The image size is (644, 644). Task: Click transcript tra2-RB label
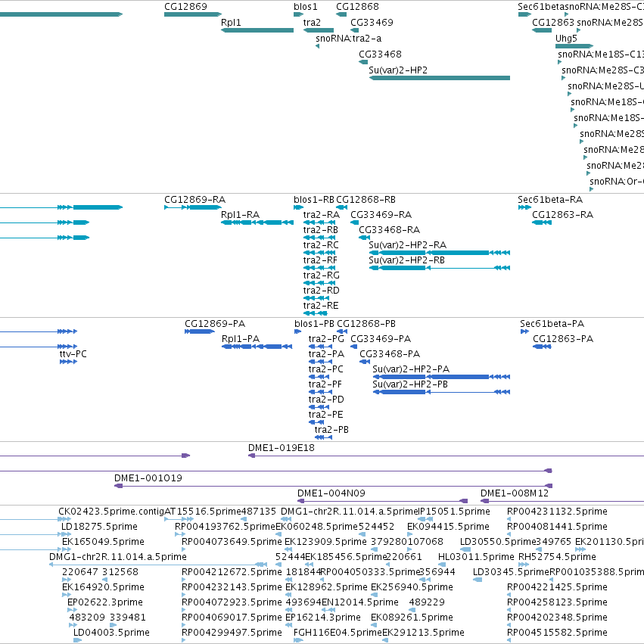pyautogui.click(x=321, y=230)
